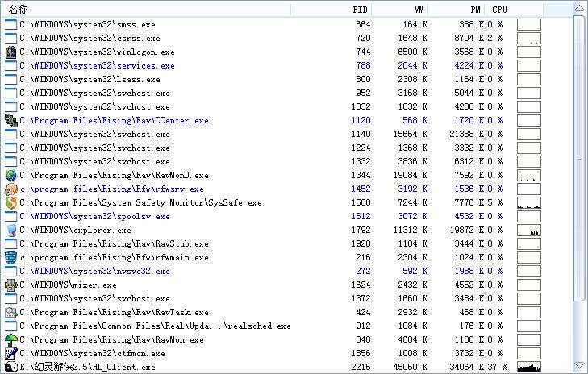Click the nvsvc32.exe window icon
The height and width of the screenshot is (374, 588).
(10, 271)
